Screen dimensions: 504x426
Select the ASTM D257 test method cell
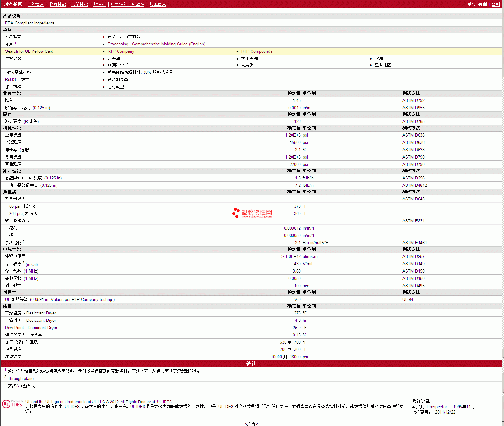coord(413,256)
